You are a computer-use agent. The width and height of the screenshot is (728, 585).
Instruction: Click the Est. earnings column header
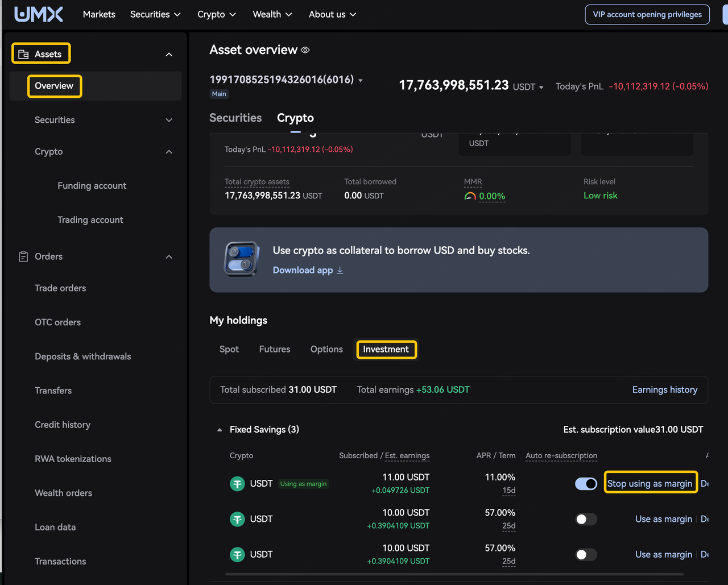[407, 456]
